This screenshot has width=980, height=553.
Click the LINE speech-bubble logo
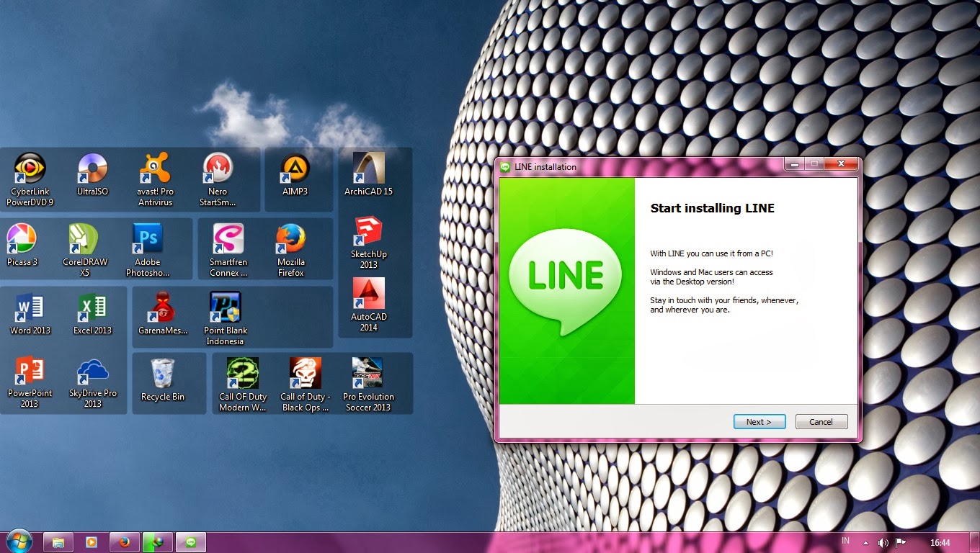coord(566,282)
